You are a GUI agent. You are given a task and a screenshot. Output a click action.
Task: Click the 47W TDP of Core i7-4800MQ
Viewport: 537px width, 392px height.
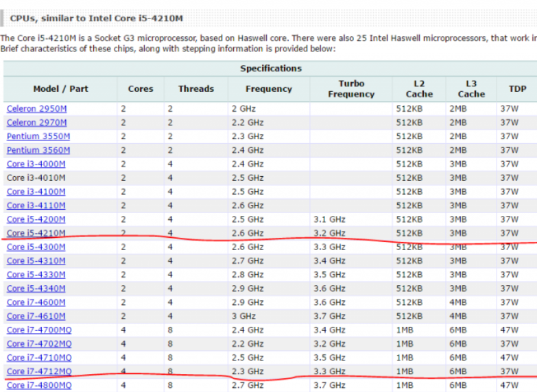[x=510, y=385]
